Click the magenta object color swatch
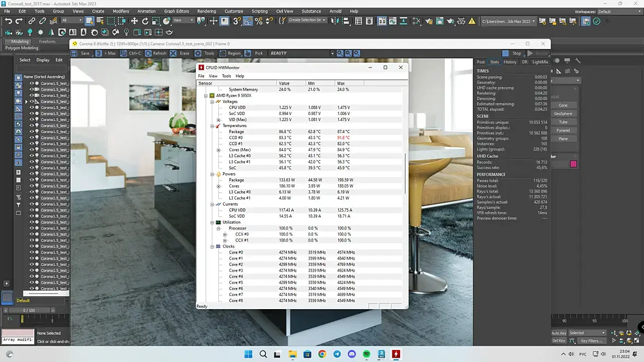The width and height of the screenshot is (644, 362). 574,164
